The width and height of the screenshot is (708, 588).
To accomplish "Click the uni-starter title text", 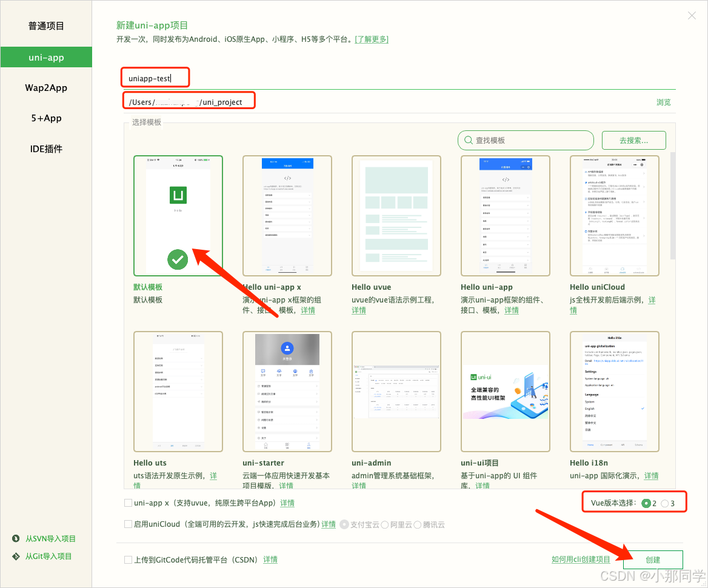I will pos(263,463).
